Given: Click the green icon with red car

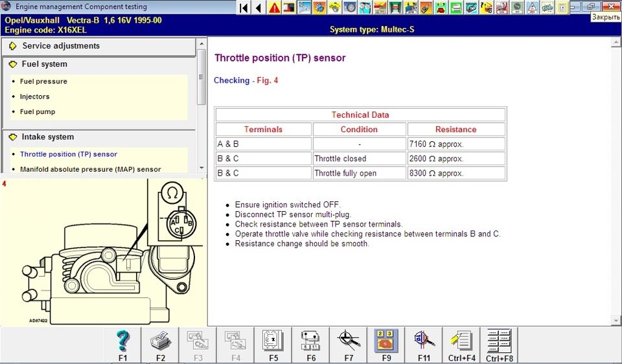Looking at the screenshot, I should pyautogui.click(x=441, y=8).
